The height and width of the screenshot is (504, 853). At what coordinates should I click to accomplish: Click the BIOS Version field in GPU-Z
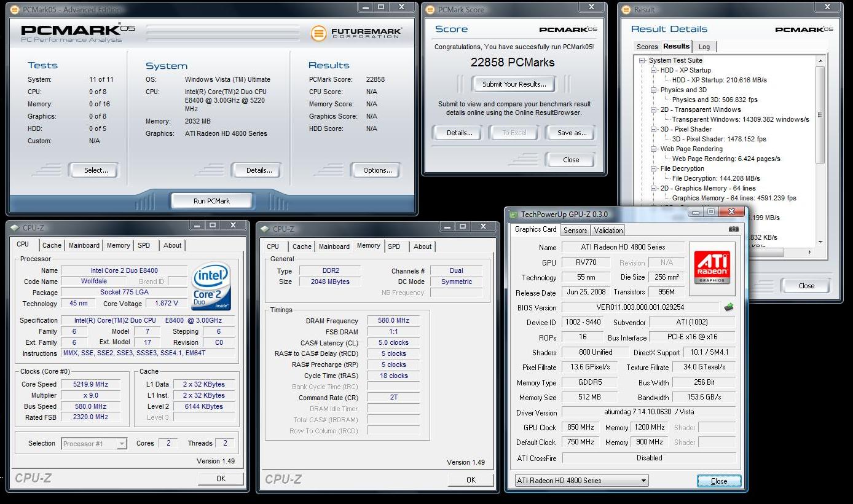pos(640,307)
